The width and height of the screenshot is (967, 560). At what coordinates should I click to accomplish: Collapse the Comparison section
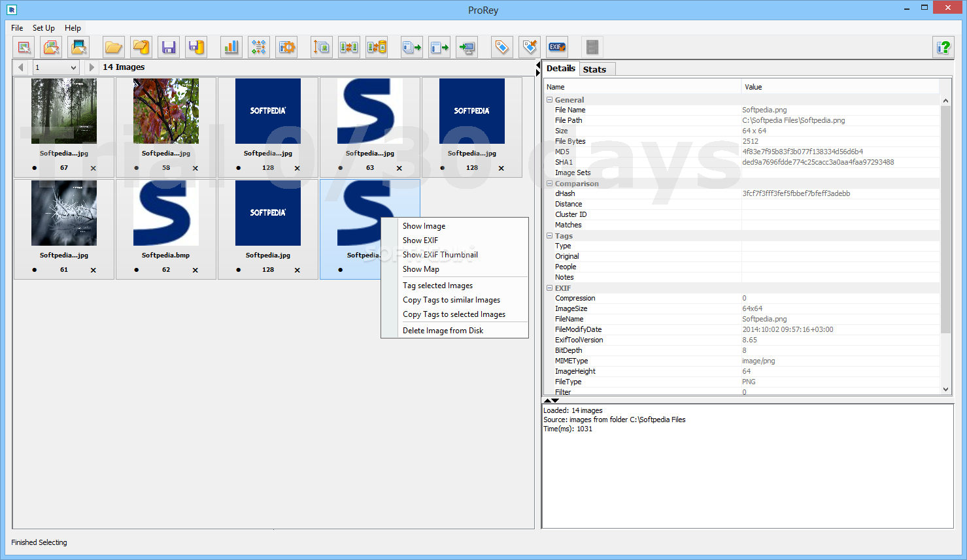(549, 184)
